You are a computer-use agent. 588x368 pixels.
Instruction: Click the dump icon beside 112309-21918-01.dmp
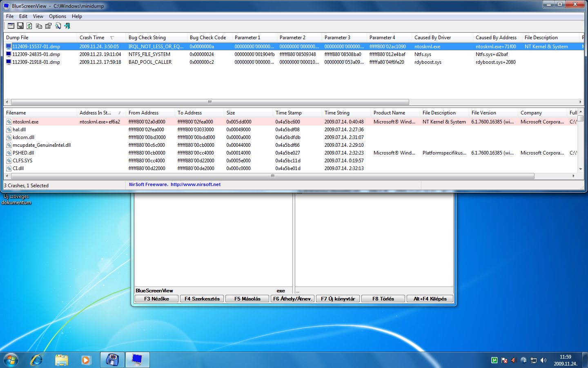pos(9,62)
